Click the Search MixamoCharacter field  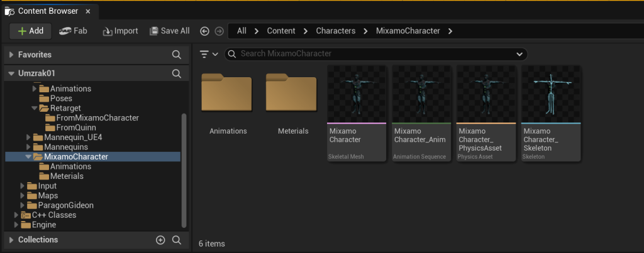[x=376, y=54]
